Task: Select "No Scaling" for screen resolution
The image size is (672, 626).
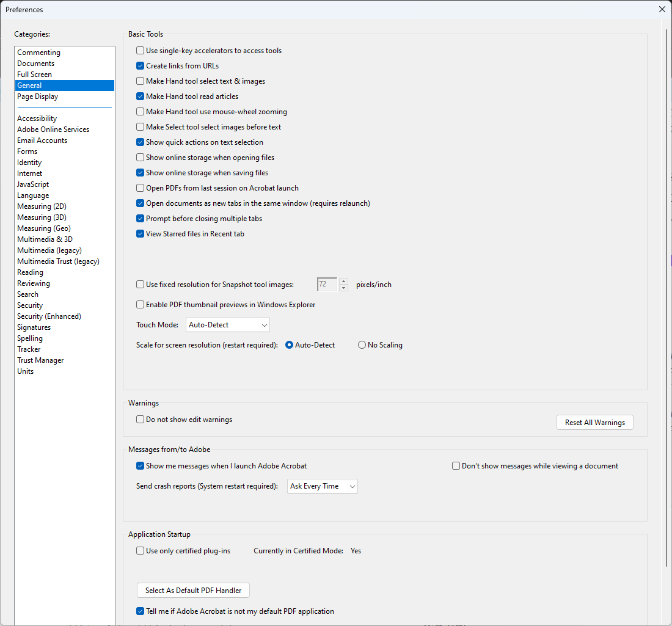Action: [x=361, y=344]
